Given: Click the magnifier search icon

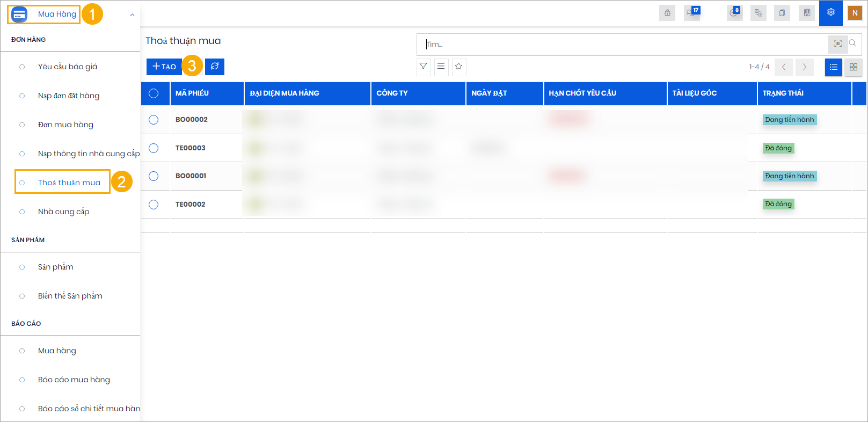Looking at the screenshot, I should [852, 43].
